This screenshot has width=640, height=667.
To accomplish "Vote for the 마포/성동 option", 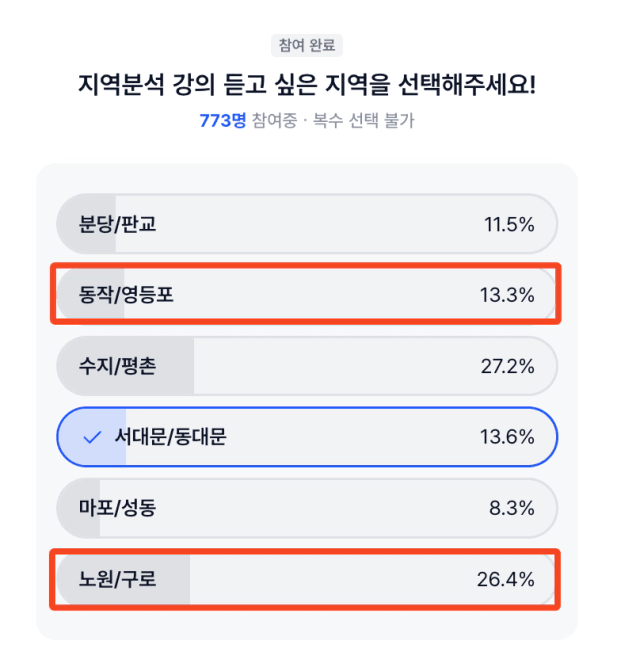I will pos(307,508).
